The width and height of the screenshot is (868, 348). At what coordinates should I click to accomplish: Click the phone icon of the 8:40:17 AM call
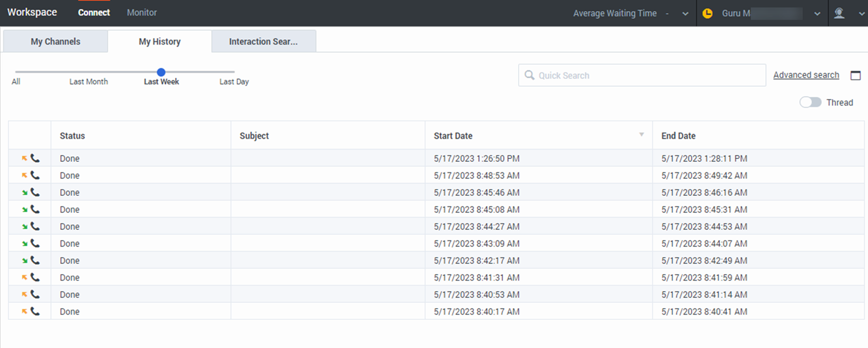35,311
